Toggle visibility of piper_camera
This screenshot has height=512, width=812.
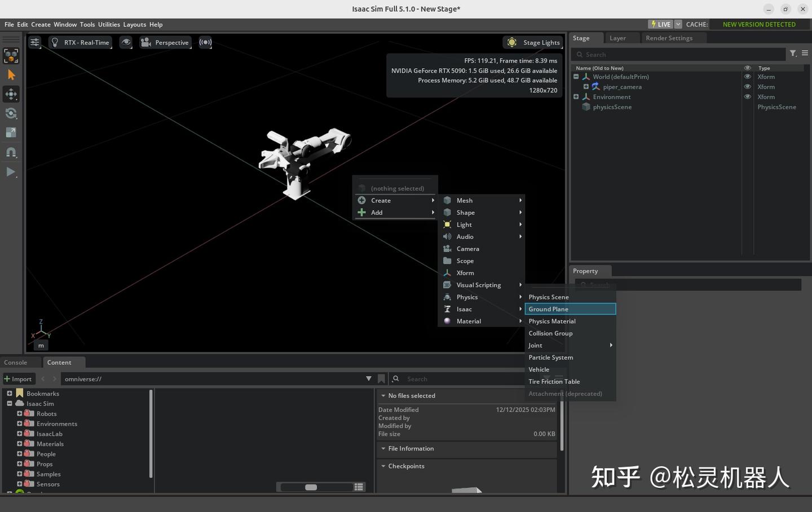(x=748, y=87)
